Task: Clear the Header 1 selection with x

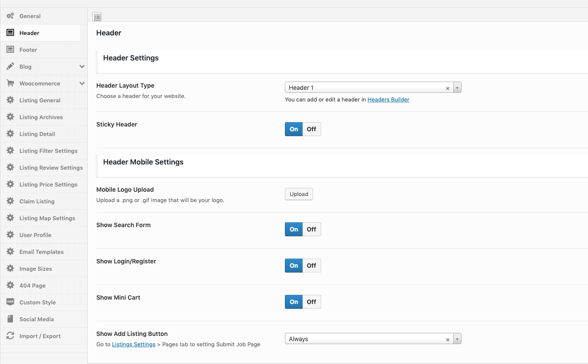Action: coord(448,88)
